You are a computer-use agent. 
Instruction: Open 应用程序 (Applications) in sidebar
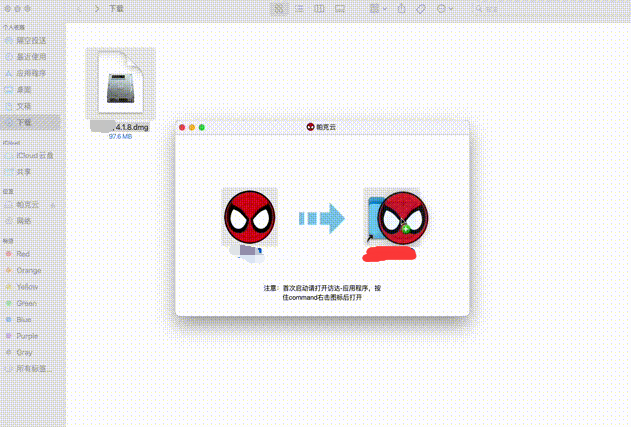click(x=31, y=74)
